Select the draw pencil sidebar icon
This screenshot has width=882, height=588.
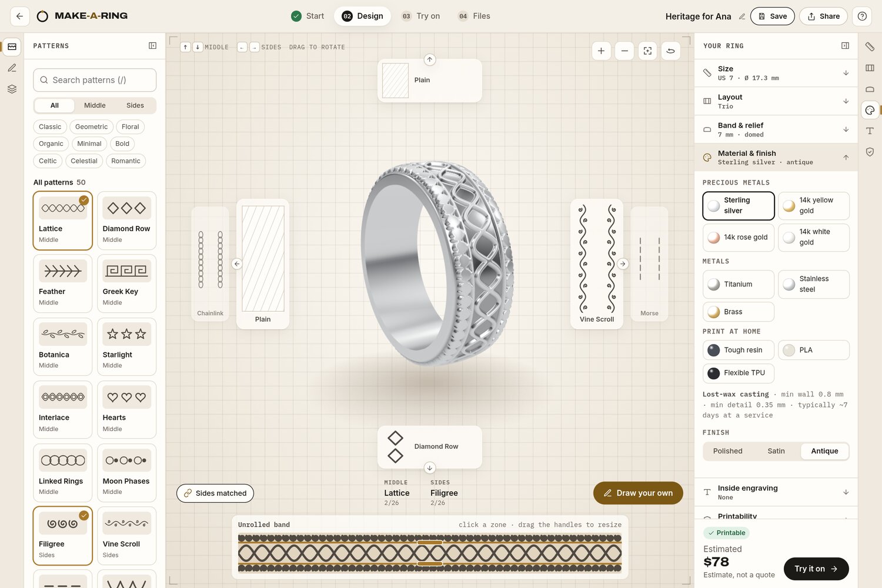(12, 68)
